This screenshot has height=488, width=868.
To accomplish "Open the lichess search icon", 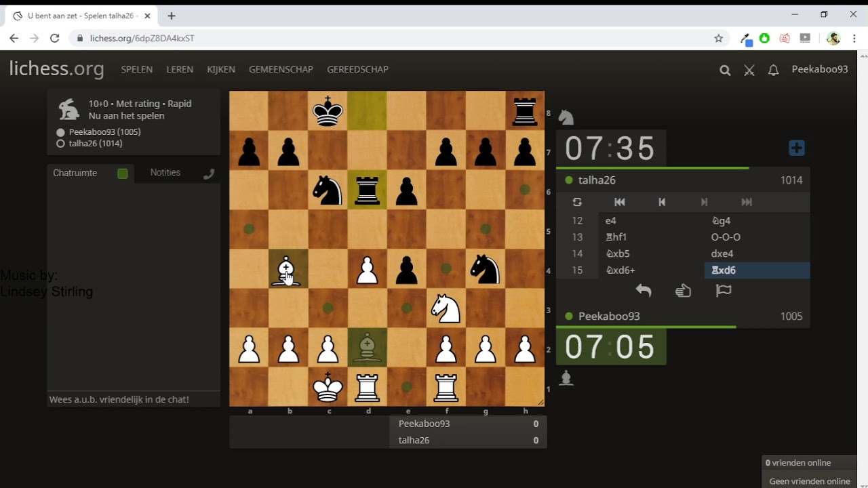I will coord(725,70).
